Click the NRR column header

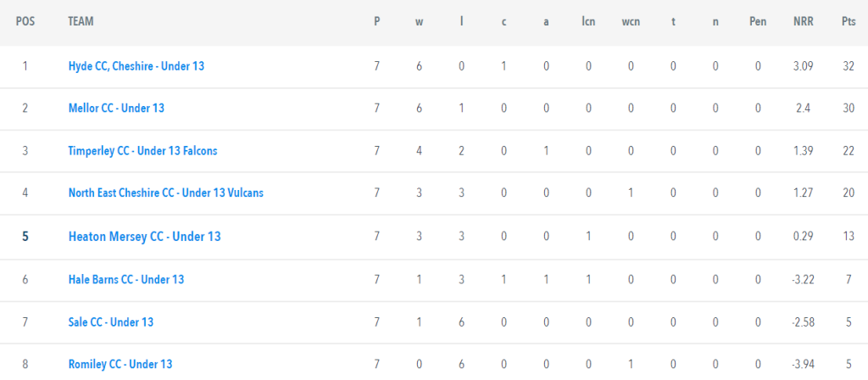coord(802,22)
